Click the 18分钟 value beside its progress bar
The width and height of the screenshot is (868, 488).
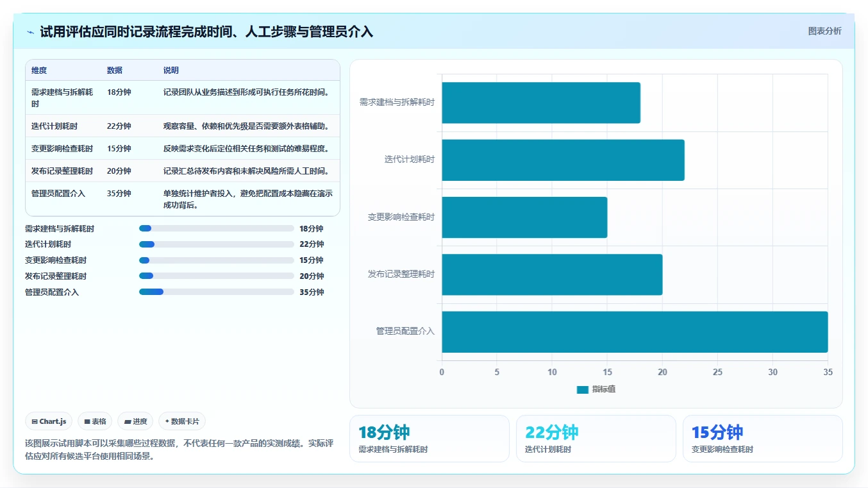point(312,228)
